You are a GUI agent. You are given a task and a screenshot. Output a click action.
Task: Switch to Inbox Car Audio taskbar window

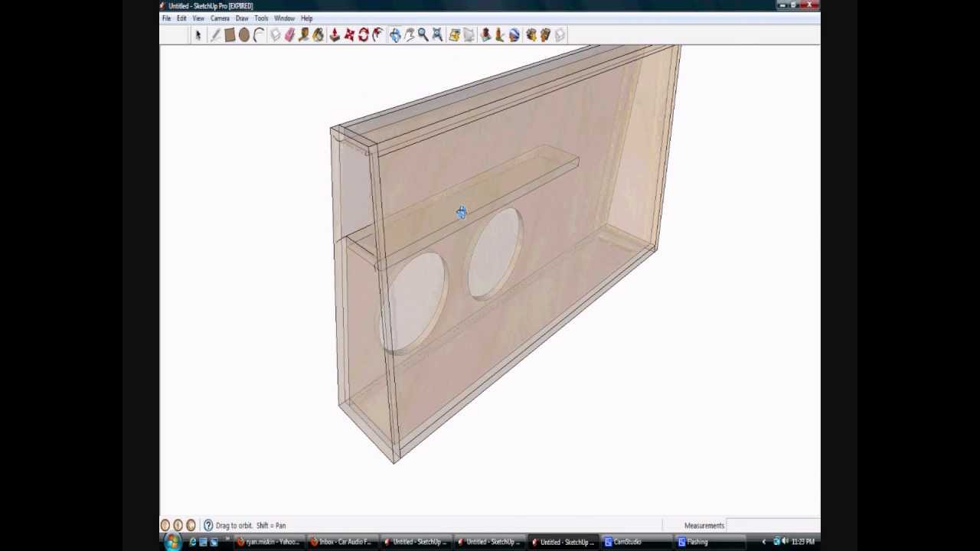click(x=341, y=542)
